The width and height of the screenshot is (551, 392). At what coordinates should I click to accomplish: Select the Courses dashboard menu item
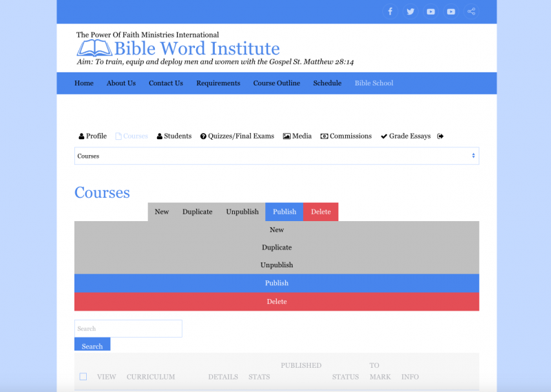(x=132, y=136)
